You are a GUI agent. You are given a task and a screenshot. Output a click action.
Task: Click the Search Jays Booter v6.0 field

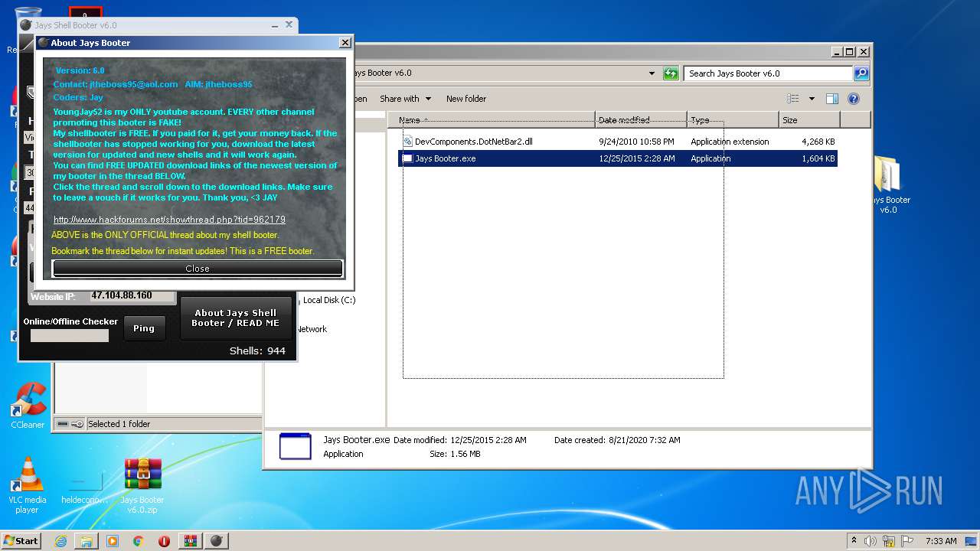pyautogui.click(x=768, y=73)
